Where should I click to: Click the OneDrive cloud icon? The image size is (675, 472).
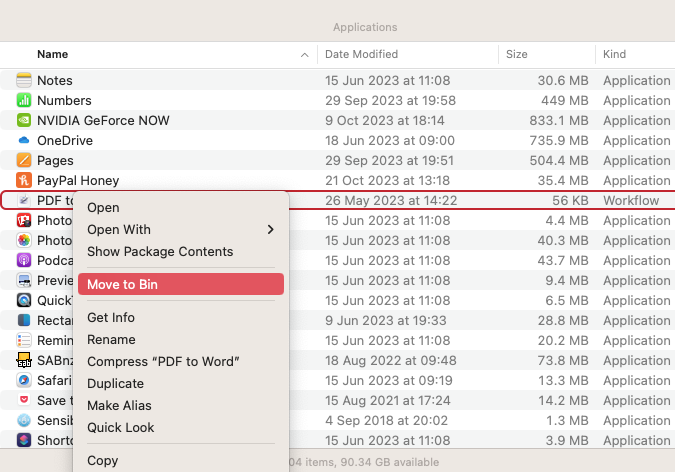pos(24,140)
